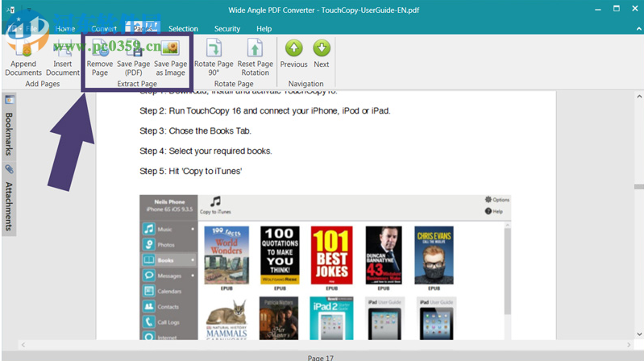Screen dimensions: 644x361
Task: Click the 'Step 4: Select your required books.' text
Action: pyautogui.click(x=206, y=151)
